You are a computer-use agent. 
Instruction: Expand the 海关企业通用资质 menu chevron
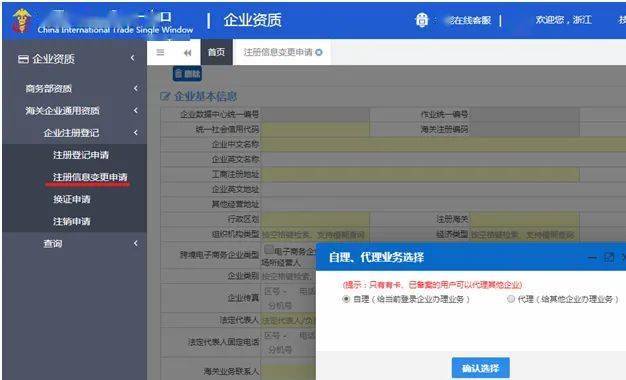tap(136, 110)
